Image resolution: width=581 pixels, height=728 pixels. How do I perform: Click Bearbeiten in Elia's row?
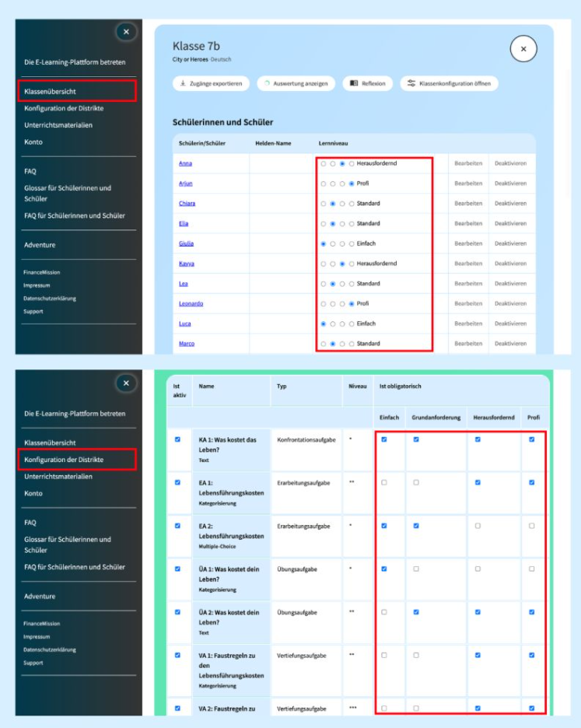(468, 223)
